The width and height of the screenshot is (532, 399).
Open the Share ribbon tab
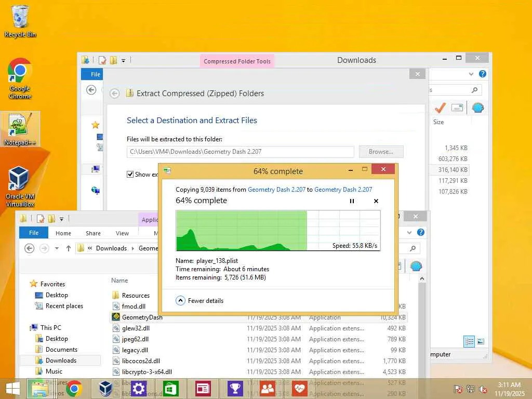93,233
